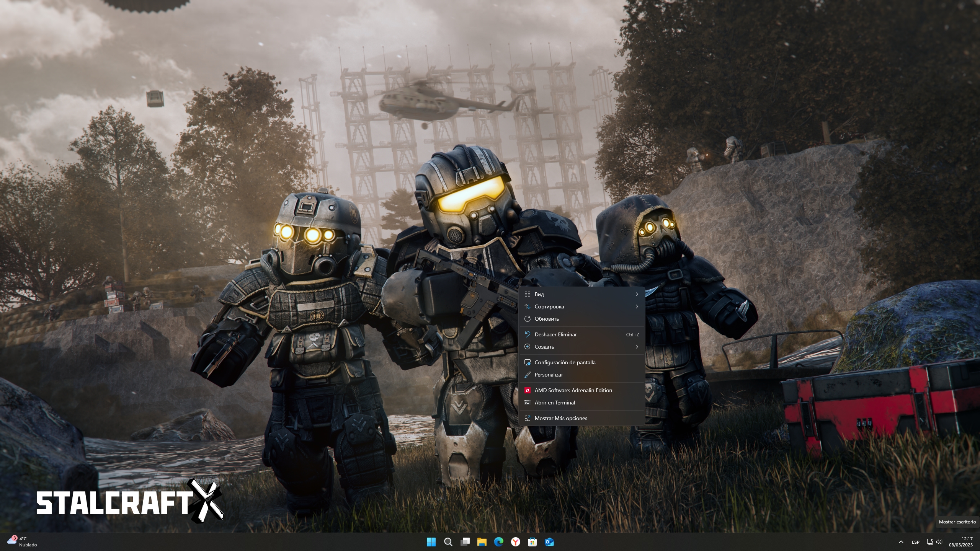Expand the chevron next to Вид
The width and height of the screenshot is (980, 551).
point(637,294)
